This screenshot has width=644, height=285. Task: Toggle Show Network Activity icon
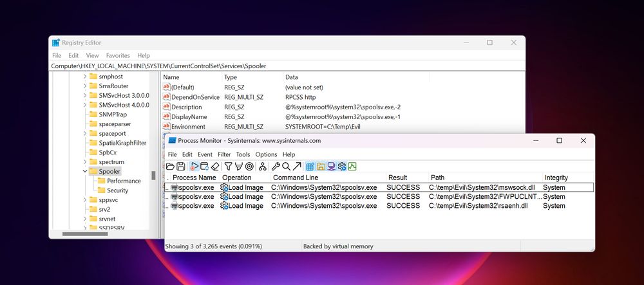click(331, 167)
